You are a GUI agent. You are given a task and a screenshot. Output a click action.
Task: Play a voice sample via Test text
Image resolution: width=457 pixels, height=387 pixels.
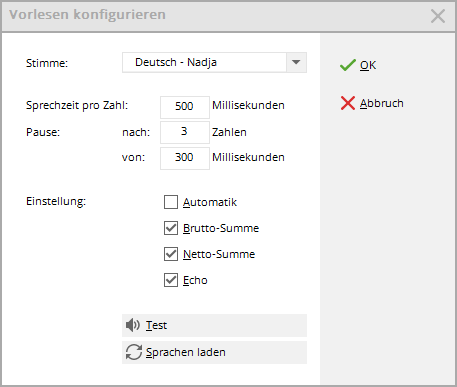point(156,325)
